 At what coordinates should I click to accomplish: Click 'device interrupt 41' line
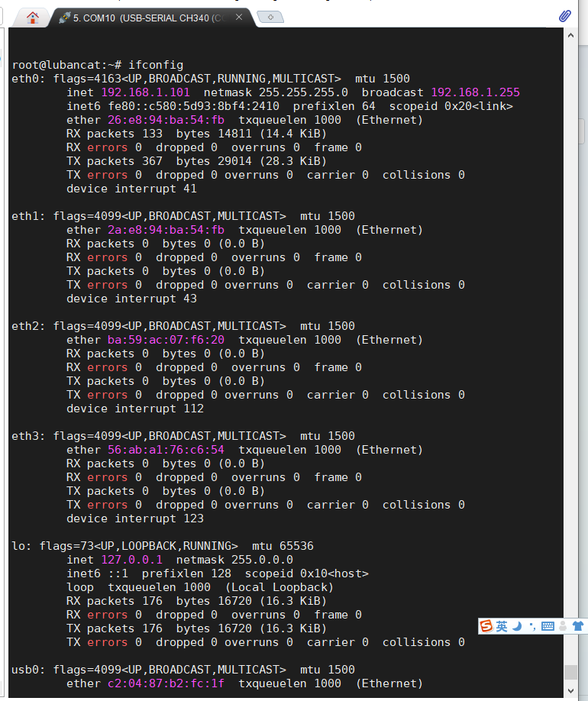(131, 189)
